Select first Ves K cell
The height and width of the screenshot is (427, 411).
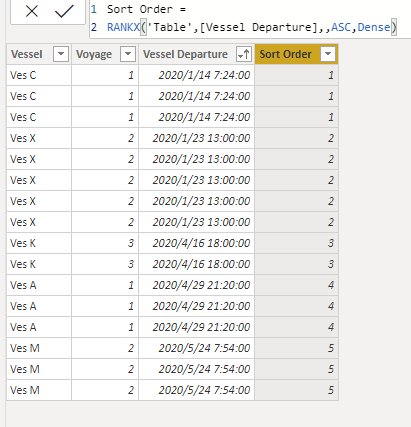[x=39, y=243]
